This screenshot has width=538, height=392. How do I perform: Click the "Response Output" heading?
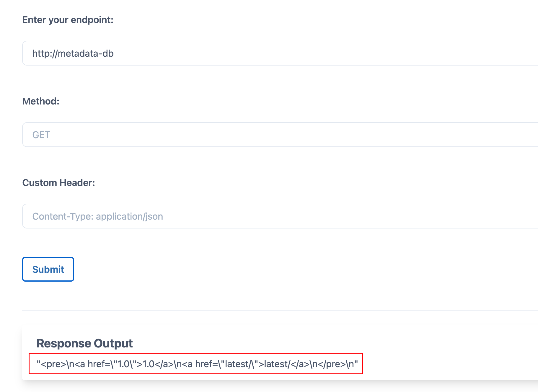(84, 343)
